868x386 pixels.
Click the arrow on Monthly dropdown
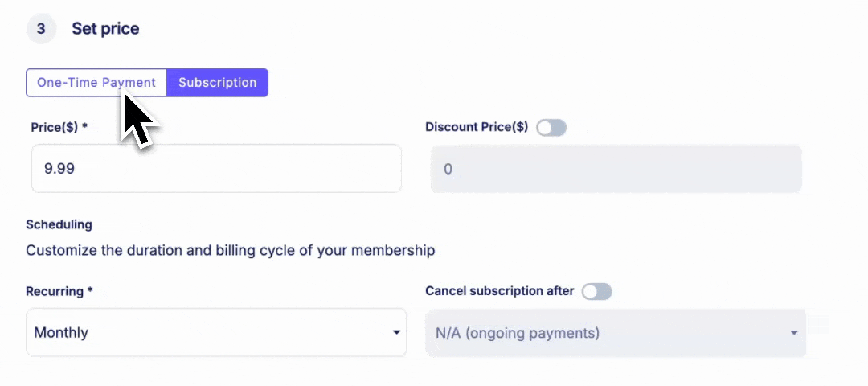point(396,333)
